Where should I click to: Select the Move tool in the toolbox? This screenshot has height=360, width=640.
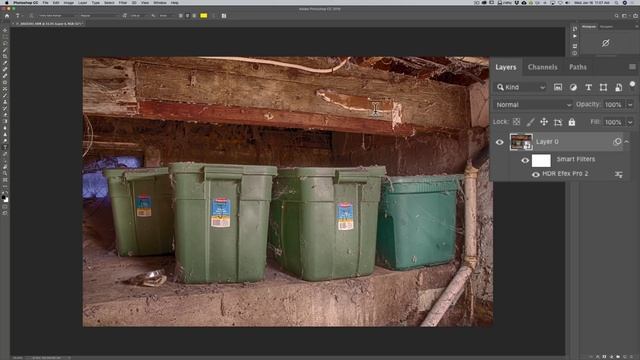pyautogui.click(x=5, y=30)
